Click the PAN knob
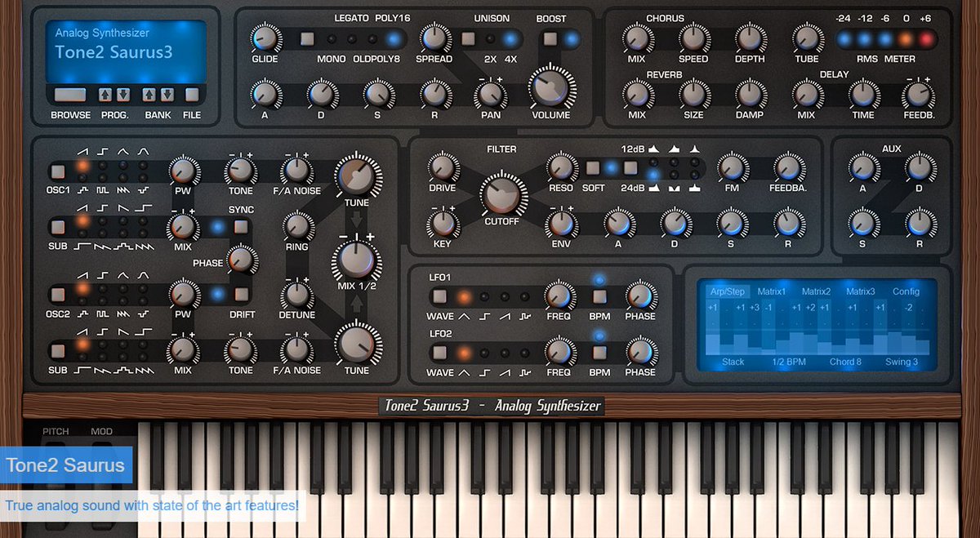 click(490, 94)
